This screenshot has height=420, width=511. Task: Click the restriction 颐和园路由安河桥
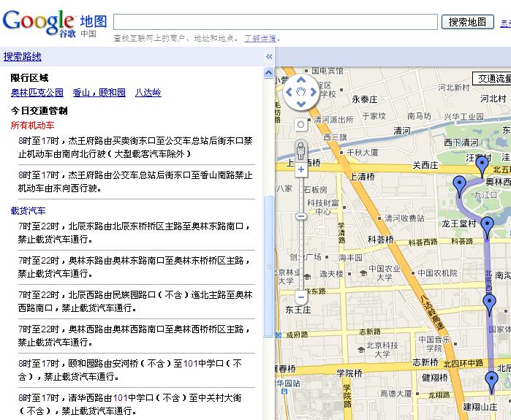click(130, 370)
